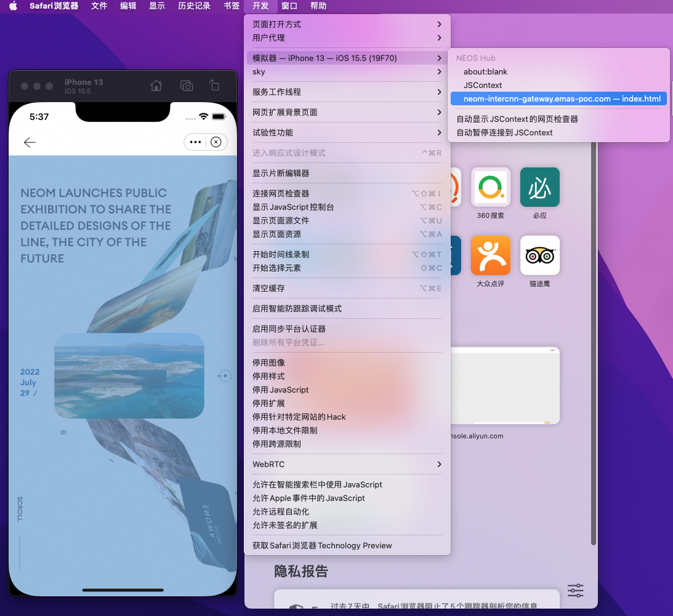Toggle 允许Apple事件中的JavaScript
This screenshot has height=616, width=673.
tap(347, 498)
